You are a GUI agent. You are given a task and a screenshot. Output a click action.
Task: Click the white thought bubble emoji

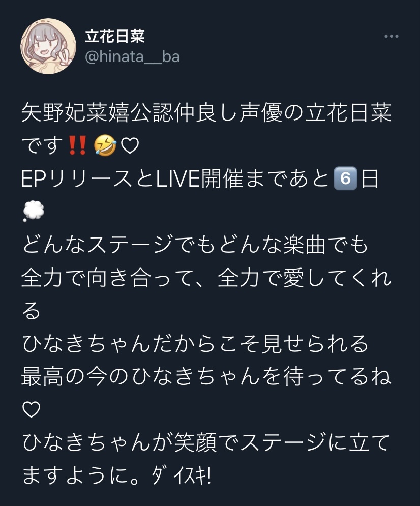point(33,211)
